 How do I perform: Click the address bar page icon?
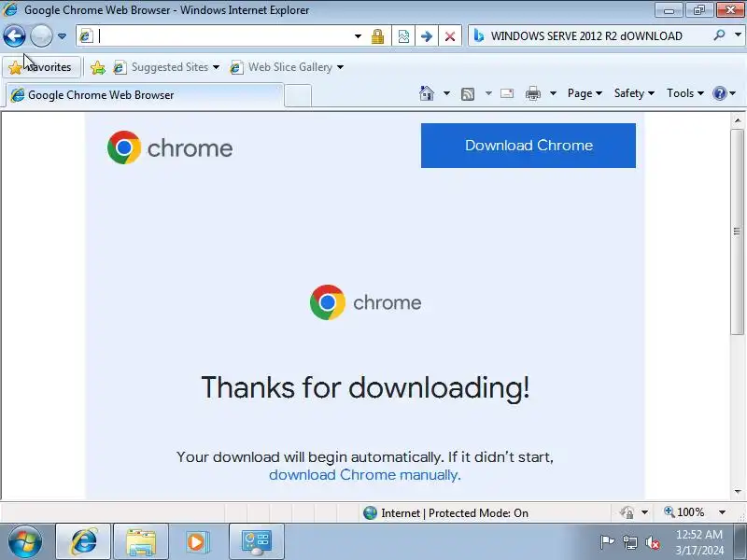pyautogui.click(x=86, y=36)
